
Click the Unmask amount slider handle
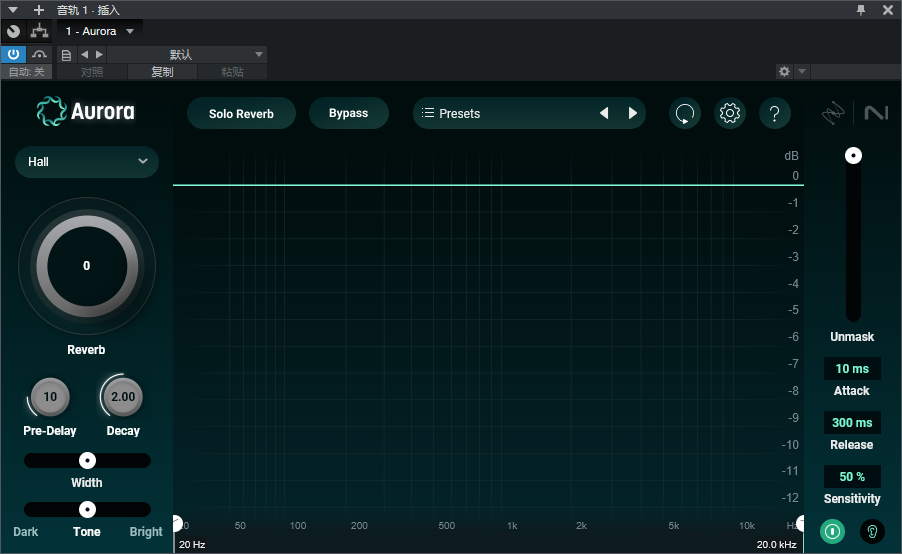[x=853, y=155]
